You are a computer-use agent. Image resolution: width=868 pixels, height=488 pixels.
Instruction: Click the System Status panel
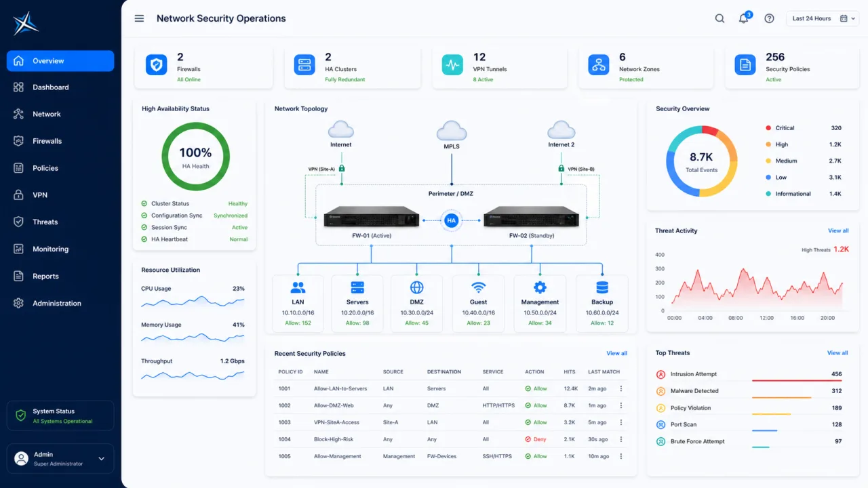pos(60,415)
